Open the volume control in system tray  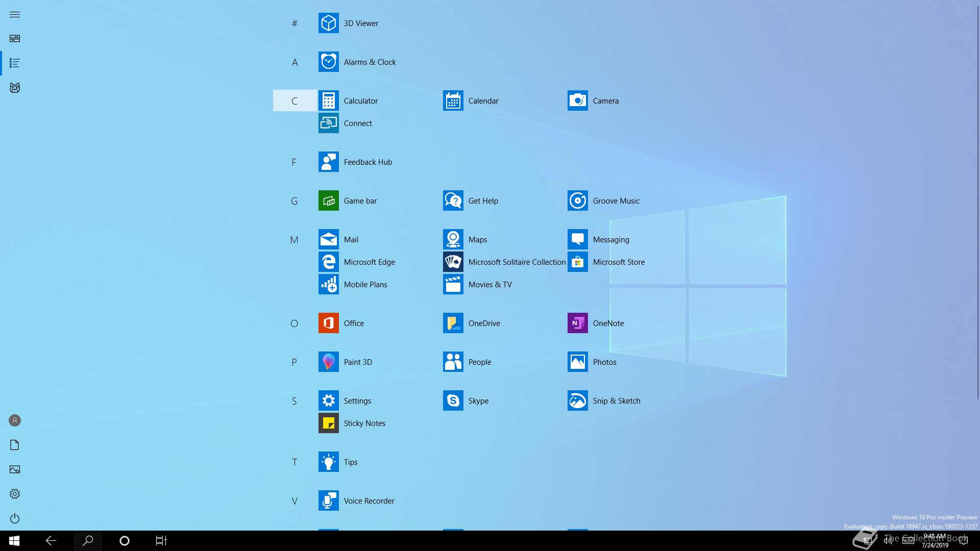click(889, 541)
